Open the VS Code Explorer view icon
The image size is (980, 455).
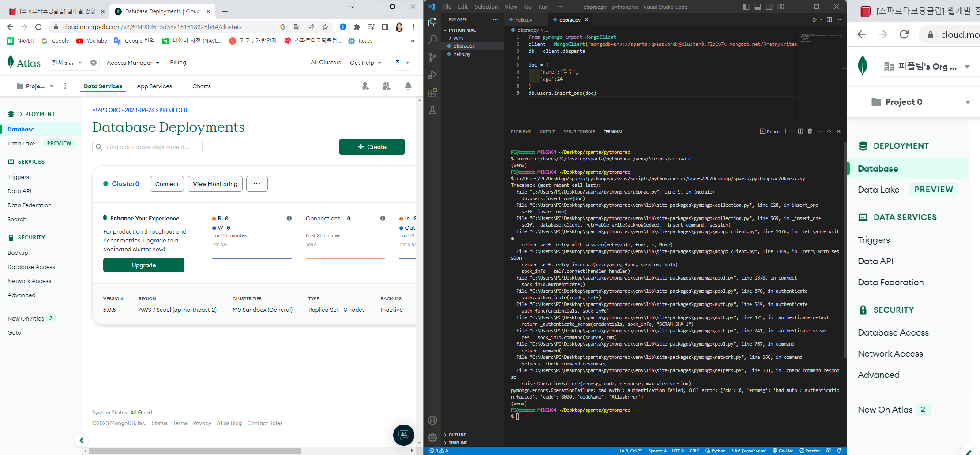(x=432, y=22)
